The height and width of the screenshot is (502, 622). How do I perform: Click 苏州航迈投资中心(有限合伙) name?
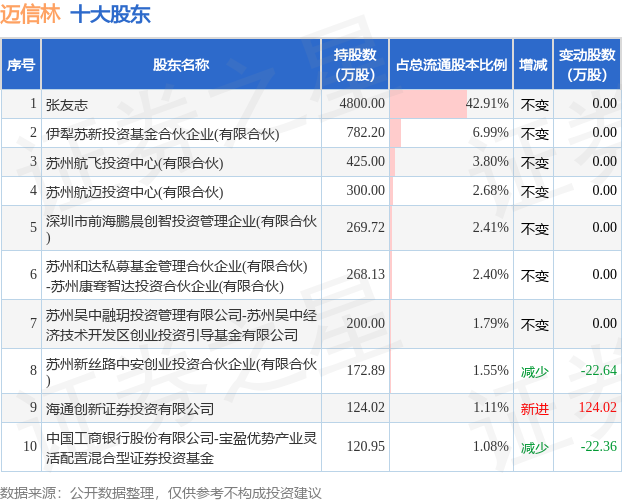point(134,192)
